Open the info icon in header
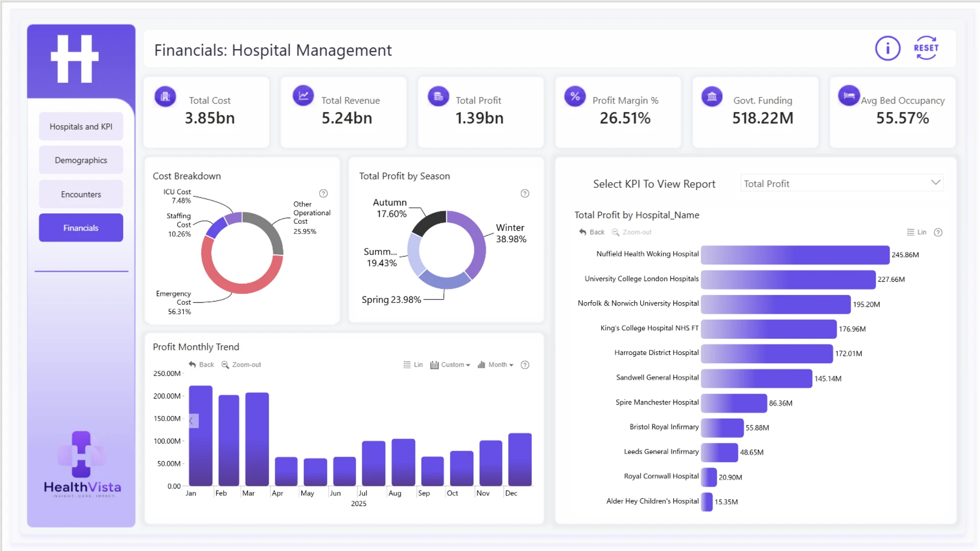980x551 pixels. (888, 48)
